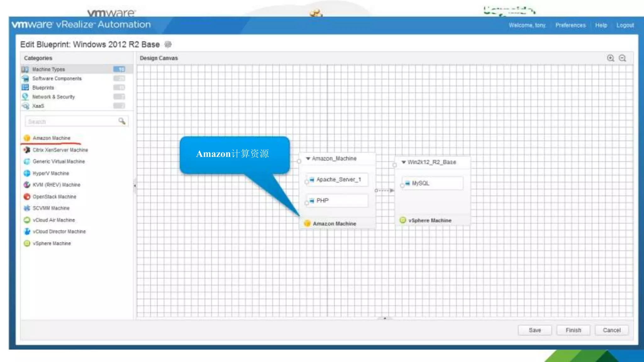The width and height of the screenshot is (644, 362).
Task: Open Software Components category
Action: coord(57,79)
